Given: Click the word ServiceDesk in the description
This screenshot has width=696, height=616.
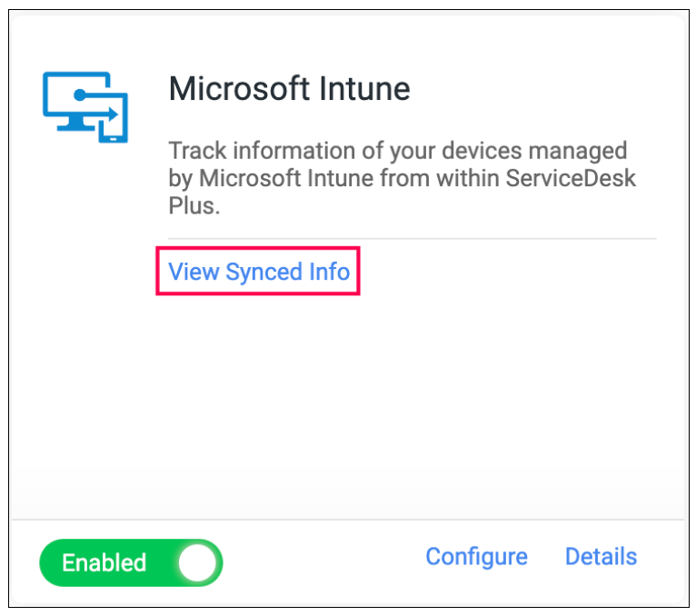Looking at the screenshot, I should pyautogui.click(x=571, y=178).
